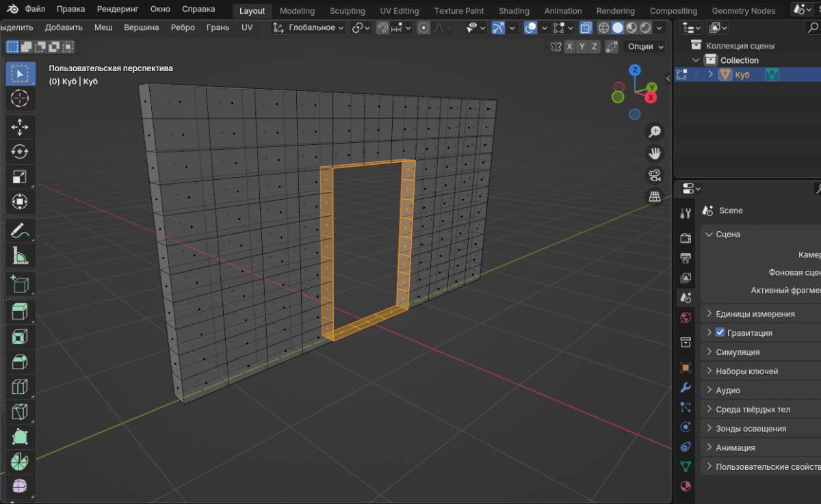The width and height of the screenshot is (821, 504).
Task: Open the Глобальное orientation dropdown
Action: point(309,28)
